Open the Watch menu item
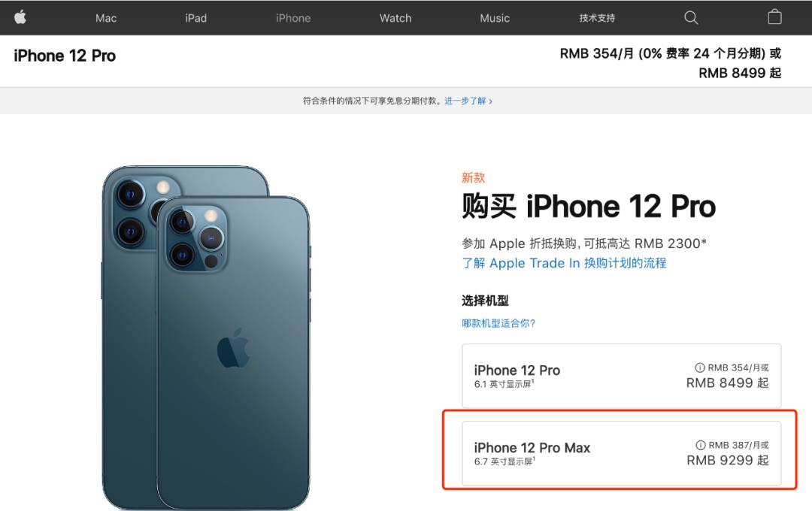Viewport: 812px width, 511px height. point(395,18)
